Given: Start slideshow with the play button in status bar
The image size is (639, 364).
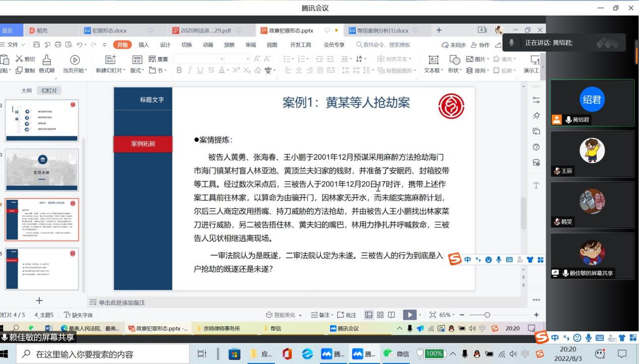Looking at the screenshot, I should 409,315.
